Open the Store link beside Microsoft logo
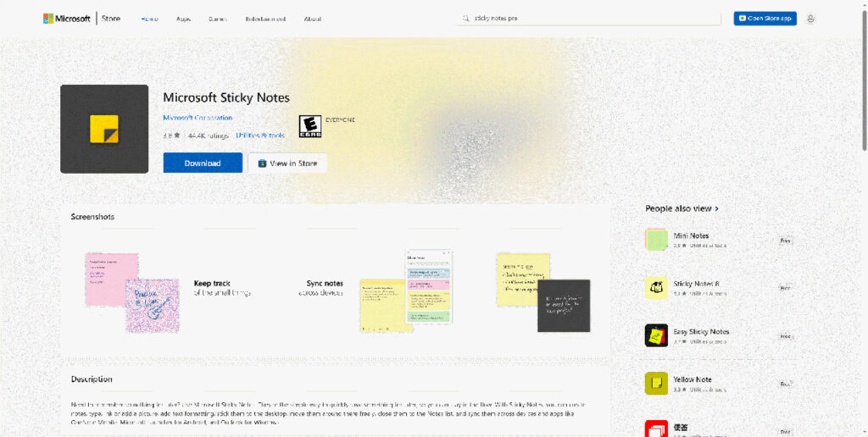Screen dimensions: 868x437 click(x=111, y=19)
